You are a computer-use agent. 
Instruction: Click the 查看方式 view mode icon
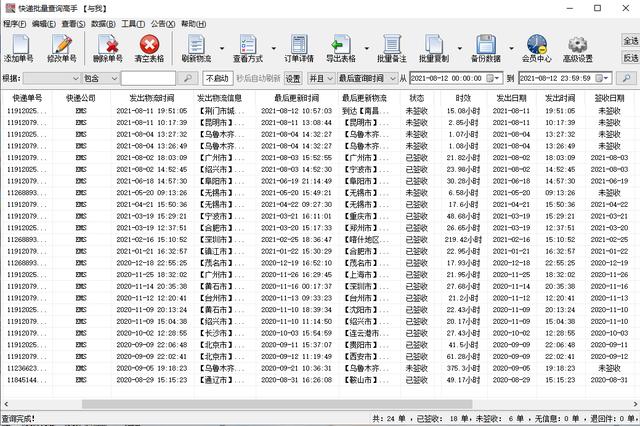[248, 48]
